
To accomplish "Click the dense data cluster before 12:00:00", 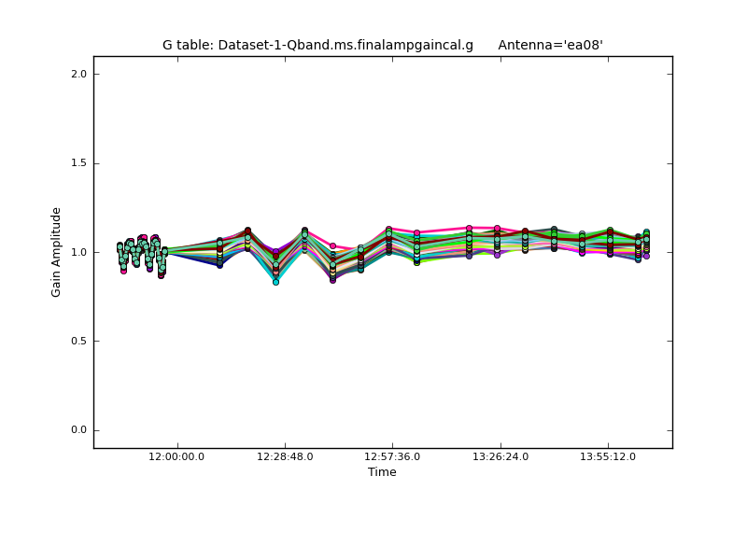I will [140, 252].
